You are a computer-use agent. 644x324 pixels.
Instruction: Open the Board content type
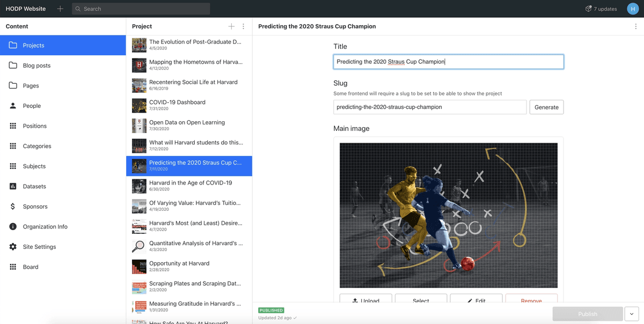[x=63, y=267]
